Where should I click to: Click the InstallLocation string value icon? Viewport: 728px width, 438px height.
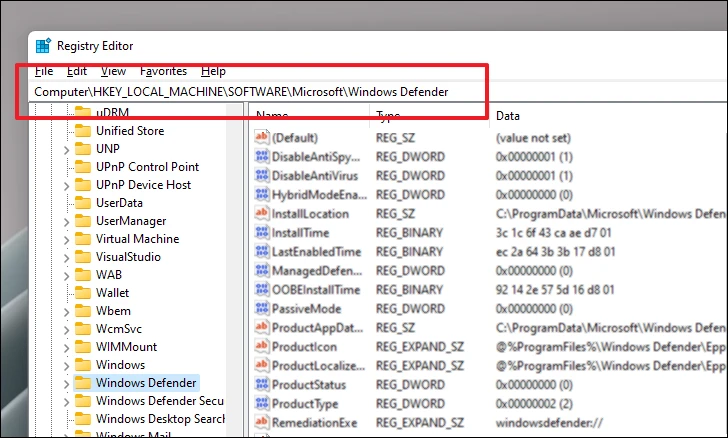pos(261,213)
